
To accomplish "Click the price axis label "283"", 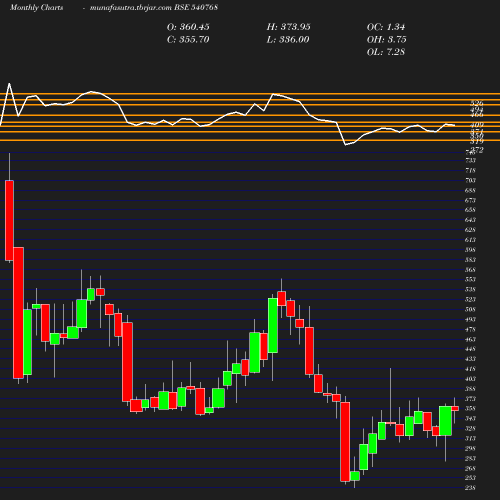I will (x=470, y=459).
